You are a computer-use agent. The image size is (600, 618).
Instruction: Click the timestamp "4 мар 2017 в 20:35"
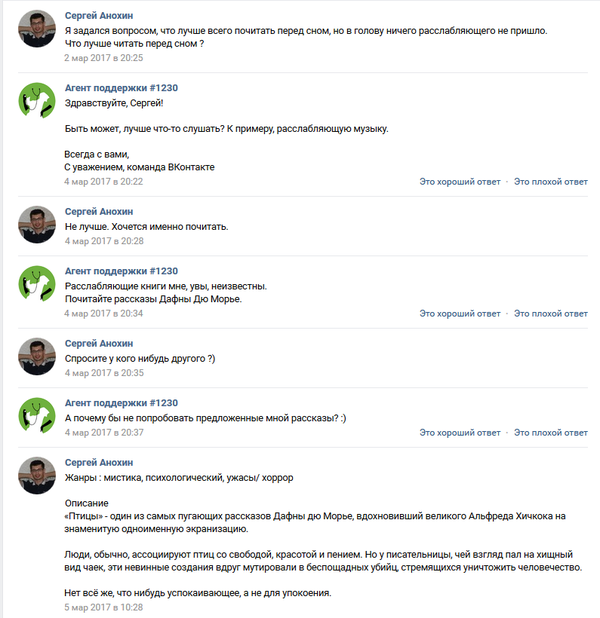coord(103,373)
